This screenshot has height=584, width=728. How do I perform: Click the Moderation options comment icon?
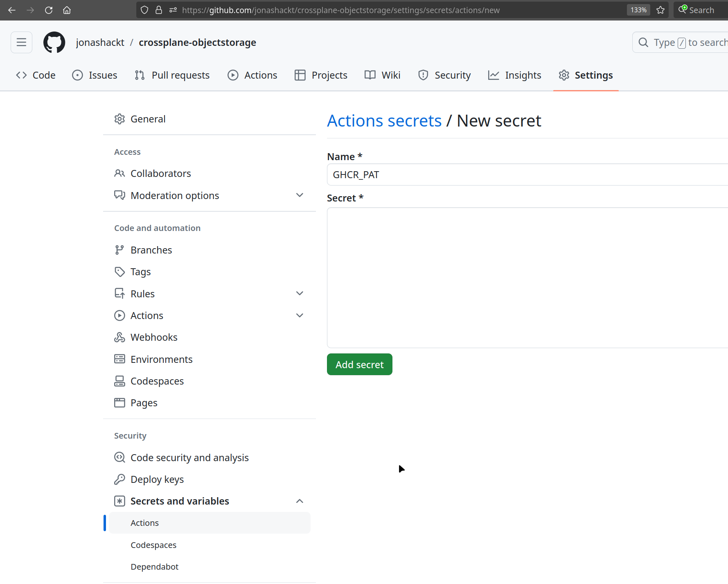tap(119, 195)
